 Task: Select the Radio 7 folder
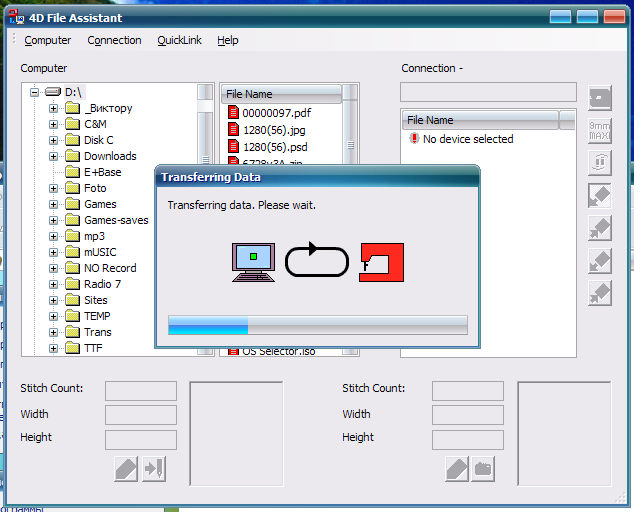coord(102,284)
